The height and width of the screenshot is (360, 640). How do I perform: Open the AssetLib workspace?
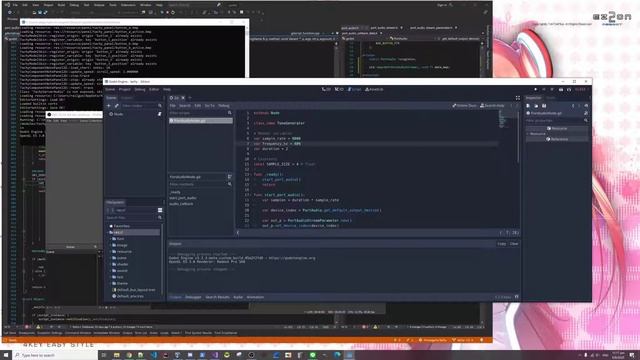[374, 89]
